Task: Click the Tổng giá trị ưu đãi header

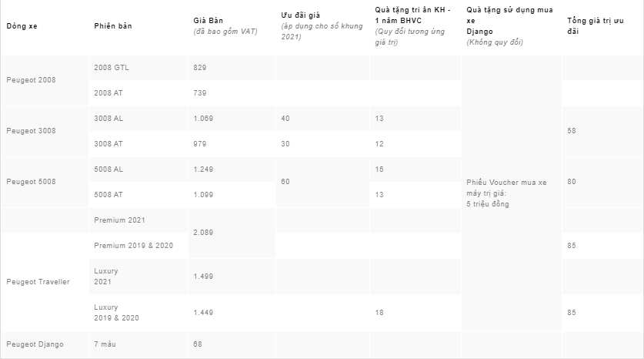Action: (x=596, y=26)
